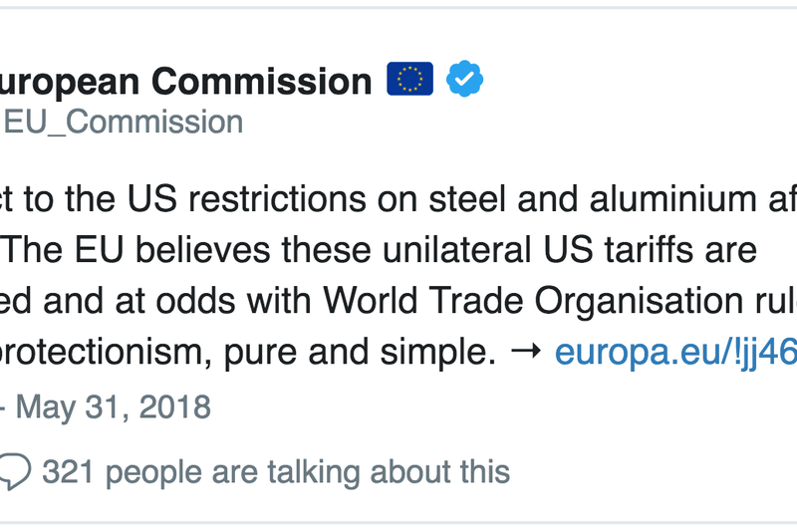
Task: Open the May 31, 2018 timestamp
Action: tap(114, 406)
